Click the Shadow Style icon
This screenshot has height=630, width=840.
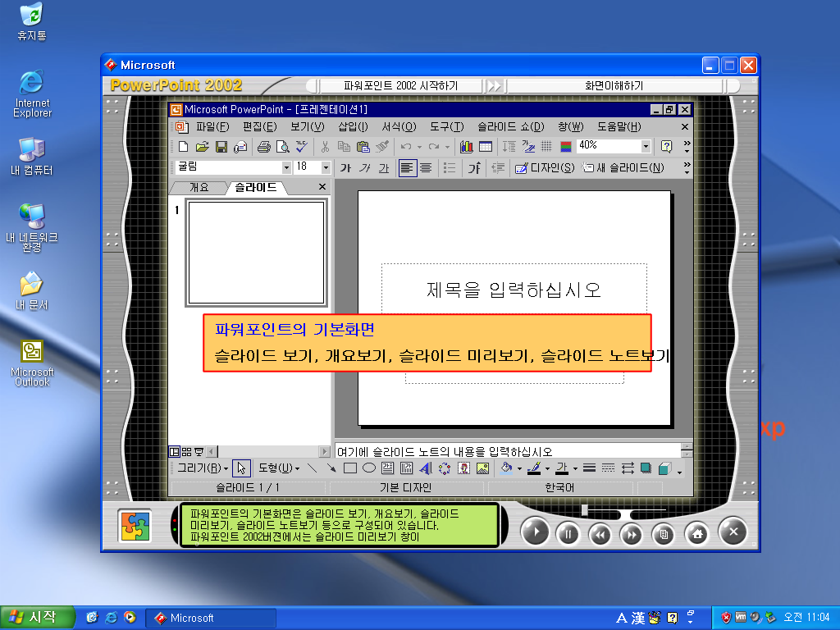click(646, 468)
